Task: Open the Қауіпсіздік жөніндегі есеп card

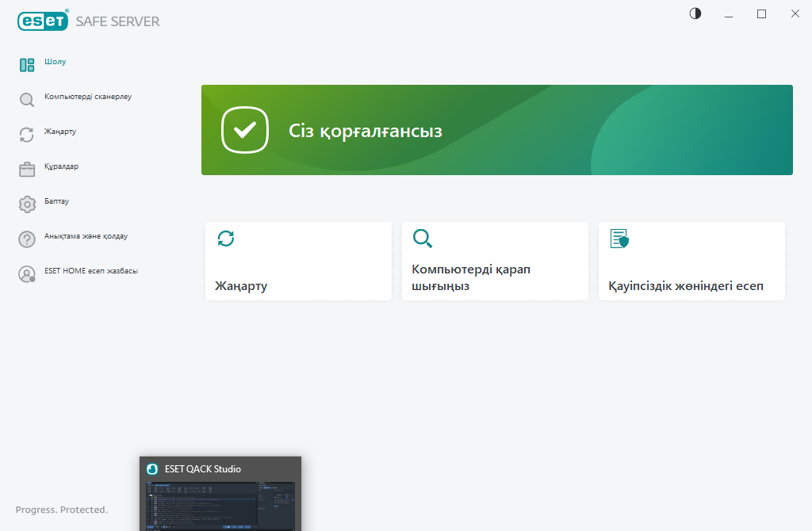Action: [x=691, y=262]
